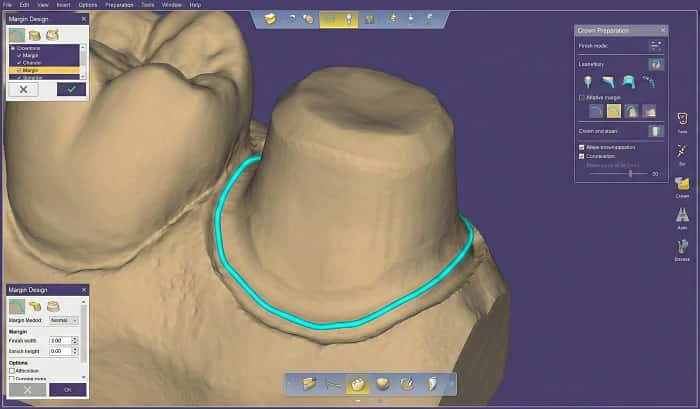Confirm with the checkmark button
This screenshot has height=409, width=700.
[69, 89]
